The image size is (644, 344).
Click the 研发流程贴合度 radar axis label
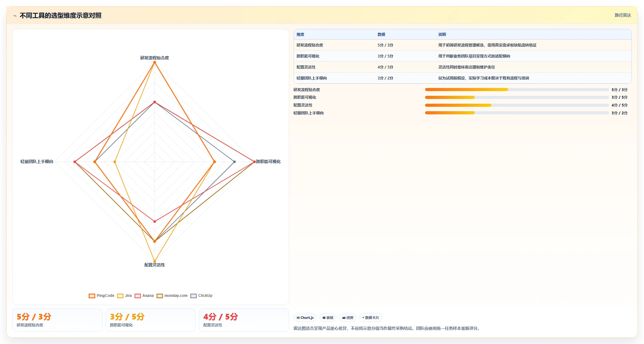[154, 58]
